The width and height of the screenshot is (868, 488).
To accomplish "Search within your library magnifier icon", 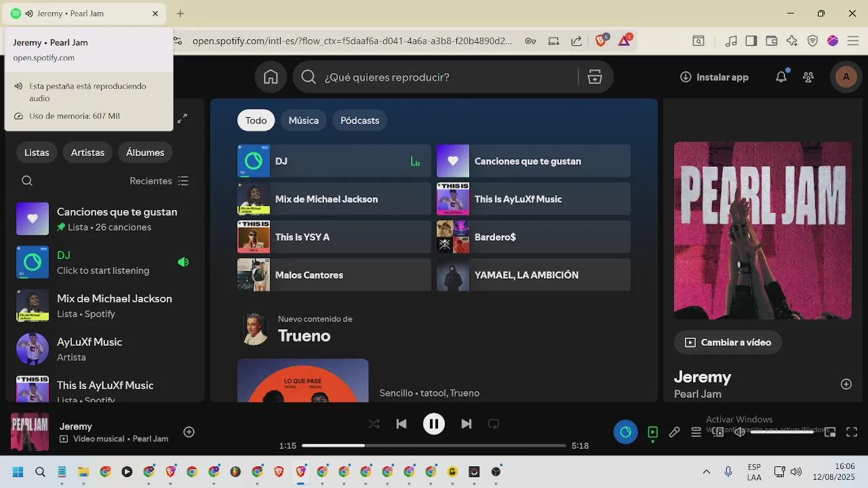I will click(27, 181).
